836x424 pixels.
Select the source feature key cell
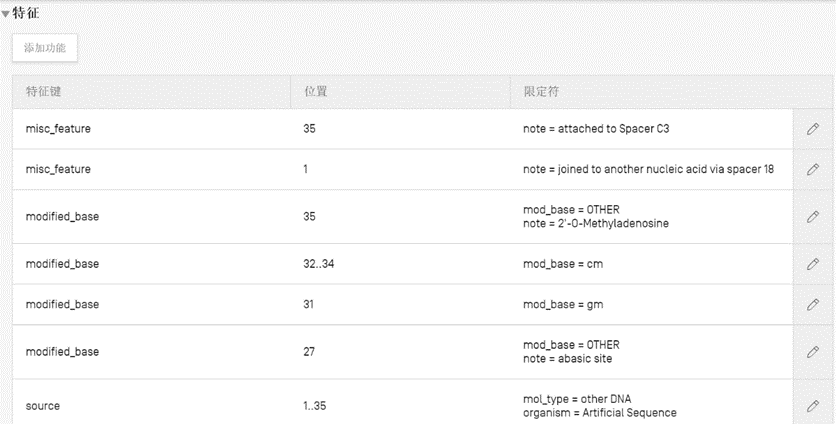(x=43, y=406)
